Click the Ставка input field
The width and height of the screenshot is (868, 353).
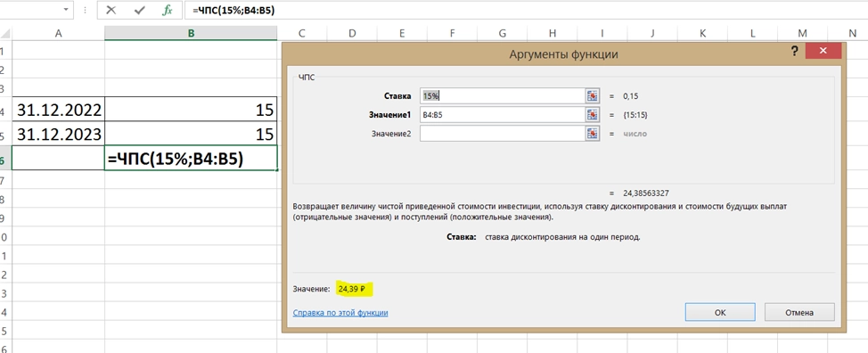503,95
